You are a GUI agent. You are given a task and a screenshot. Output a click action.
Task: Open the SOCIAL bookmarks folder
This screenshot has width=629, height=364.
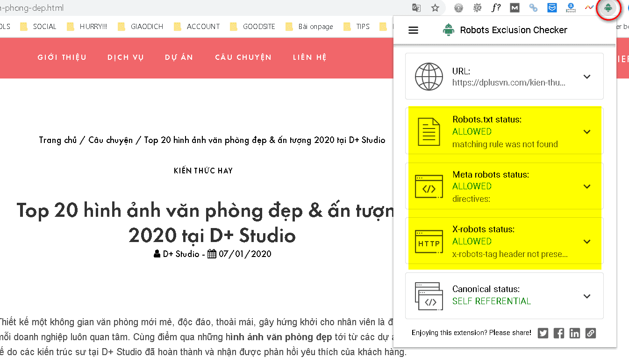(x=39, y=27)
